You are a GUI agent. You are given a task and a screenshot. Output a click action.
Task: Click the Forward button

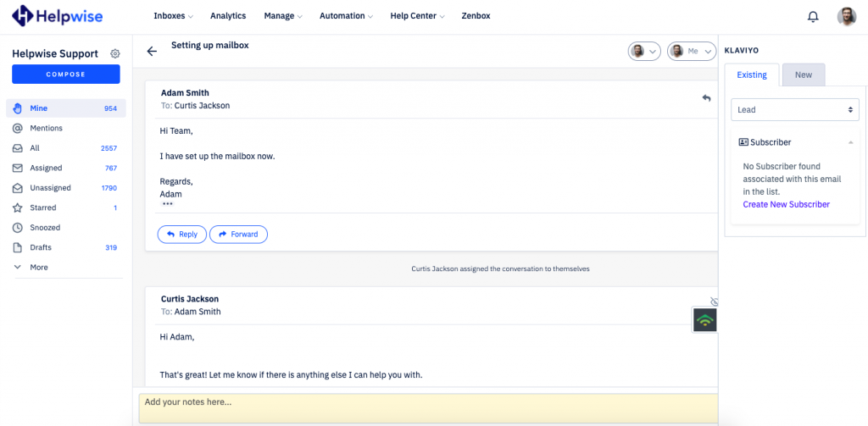(238, 235)
